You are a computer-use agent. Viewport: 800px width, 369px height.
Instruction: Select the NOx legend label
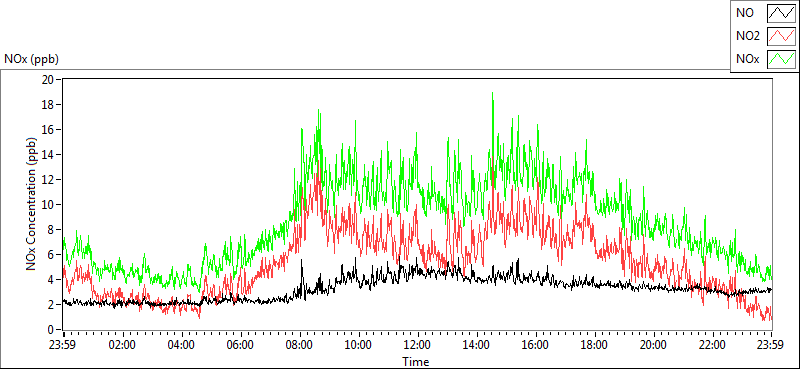pos(746,59)
